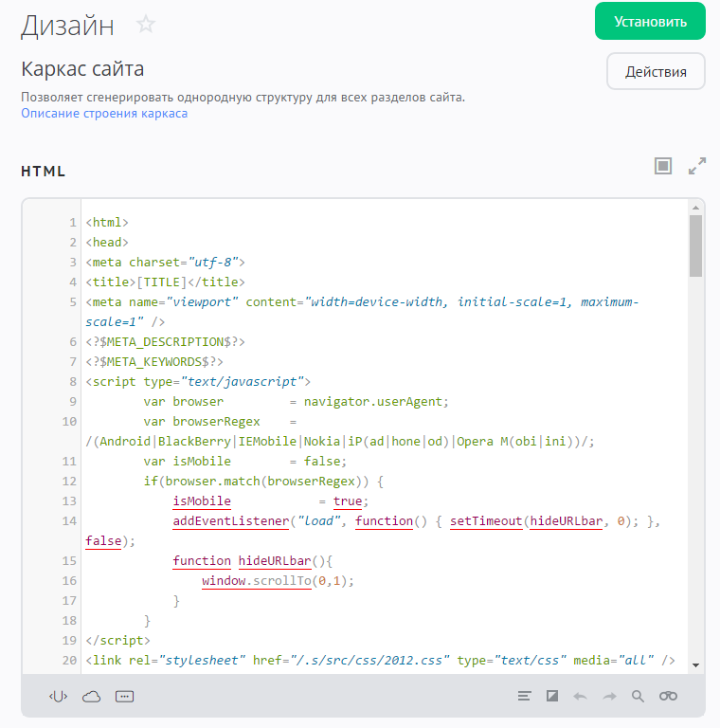The height and width of the screenshot is (728, 720).
Task: Click the editor vertical scrollbar thumb
Action: [695, 245]
